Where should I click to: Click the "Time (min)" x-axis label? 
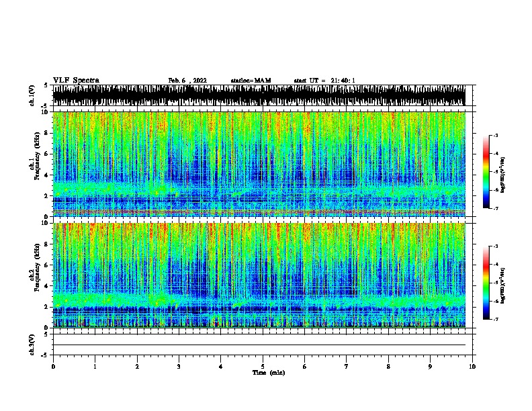point(269,373)
